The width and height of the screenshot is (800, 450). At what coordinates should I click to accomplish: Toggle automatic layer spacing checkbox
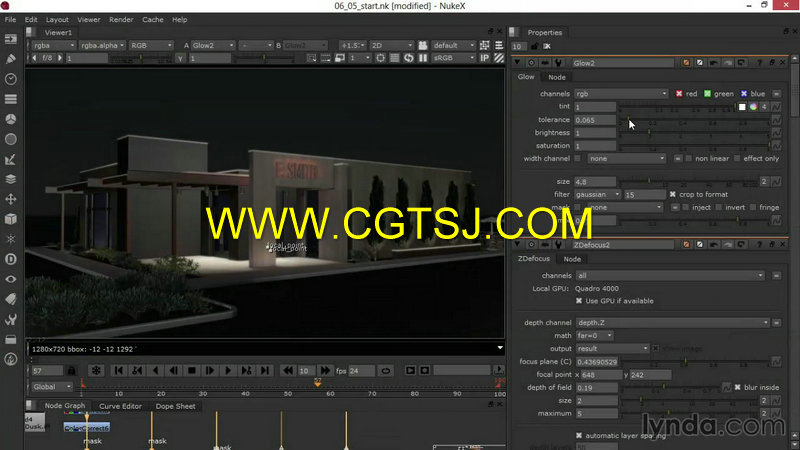[579, 436]
